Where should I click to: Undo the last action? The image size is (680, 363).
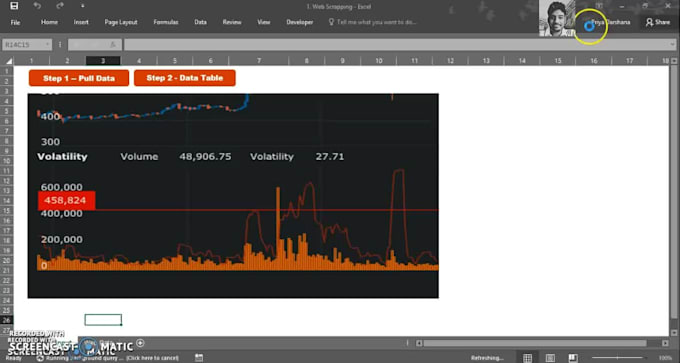click(37, 6)
